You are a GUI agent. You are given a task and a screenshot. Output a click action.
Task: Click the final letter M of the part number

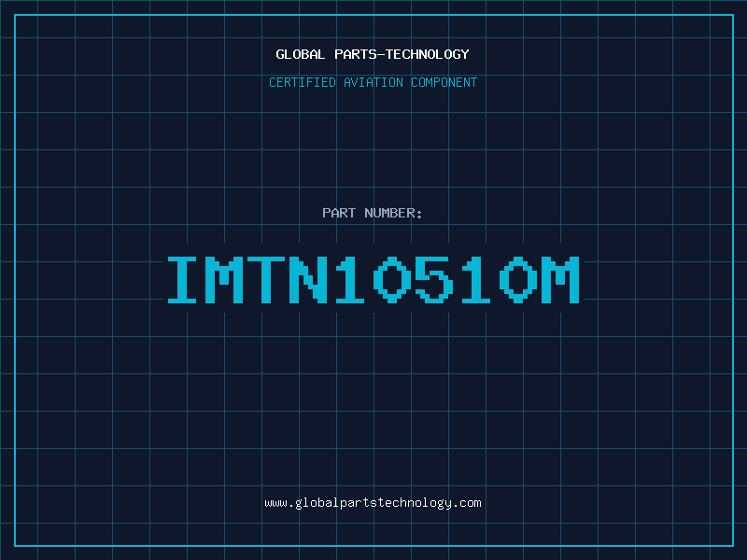[x=560, y=280]
